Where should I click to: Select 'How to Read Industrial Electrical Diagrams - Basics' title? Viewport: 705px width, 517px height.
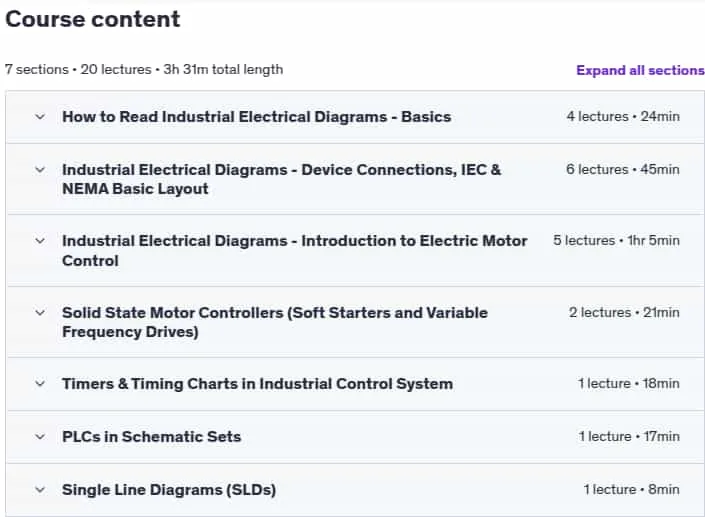pyautogui.click(x=257, y=117)
